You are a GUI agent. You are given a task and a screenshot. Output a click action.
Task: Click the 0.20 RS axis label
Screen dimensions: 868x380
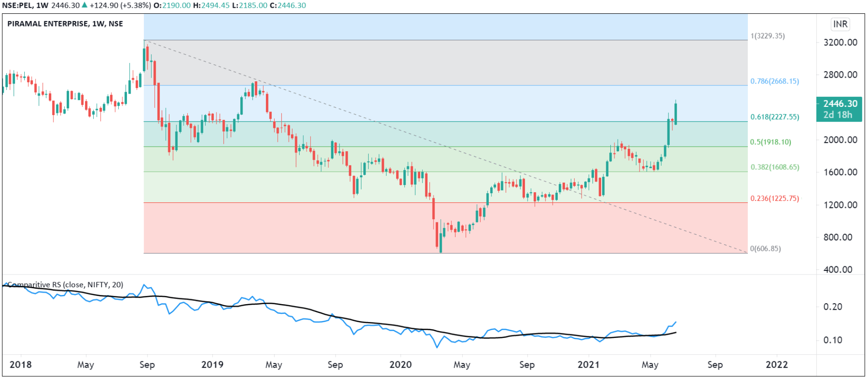[x=833, y=307]
